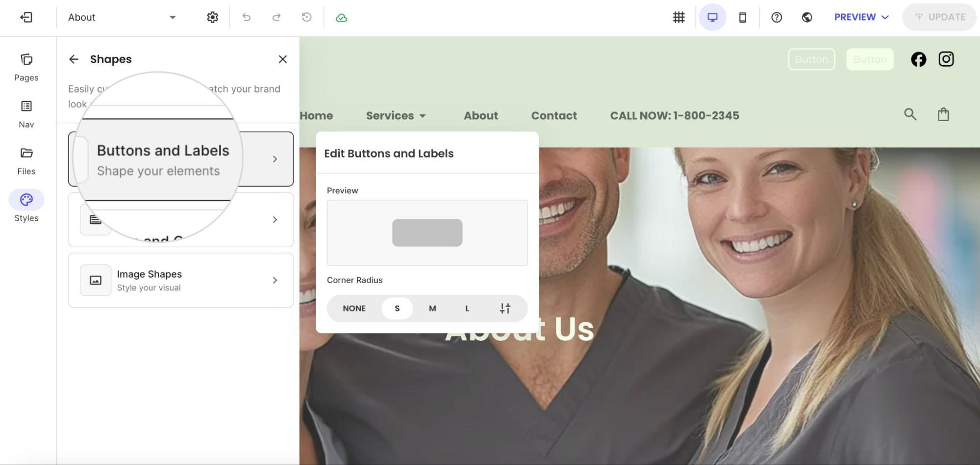
Task: Go back from Shapes panel
Action: (x=74, y=59)
